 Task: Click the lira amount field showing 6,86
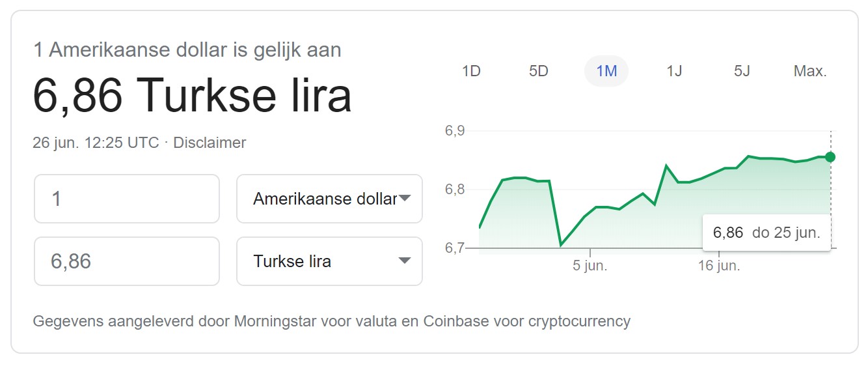click(127, 261)
